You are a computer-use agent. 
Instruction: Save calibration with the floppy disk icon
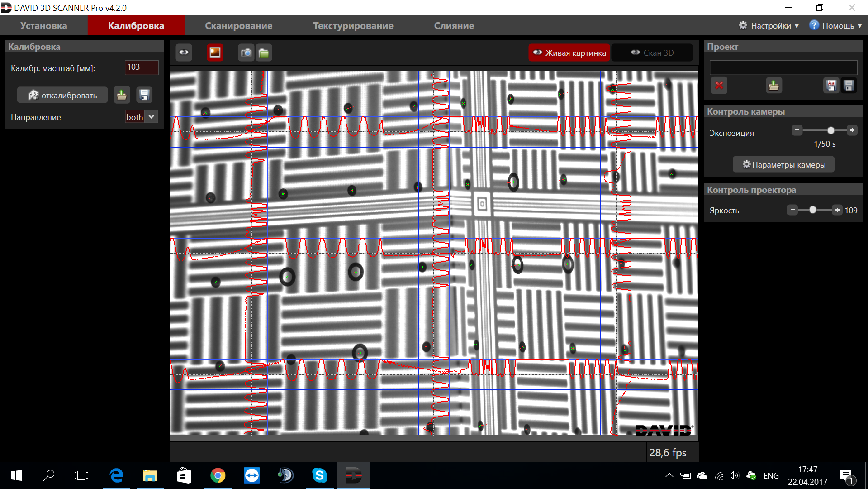click(x=144, y=95)
